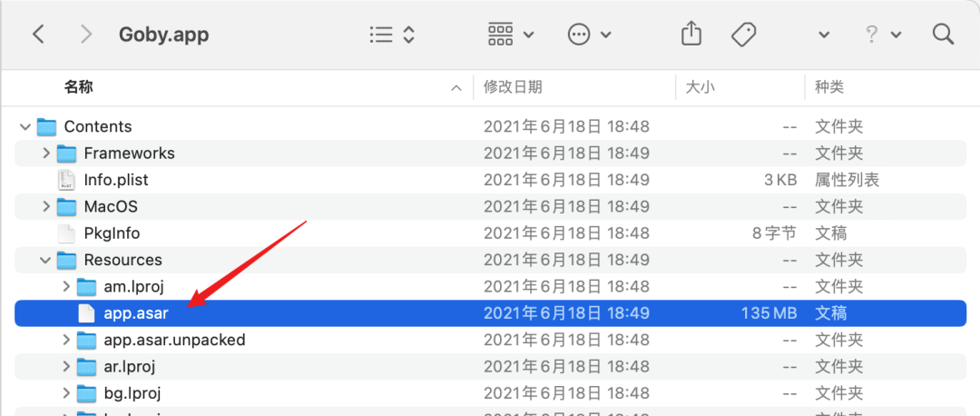The width and height of the screenshot is (980, 416).
Task: Click the app.asar document icon
Action: (86, 312)
